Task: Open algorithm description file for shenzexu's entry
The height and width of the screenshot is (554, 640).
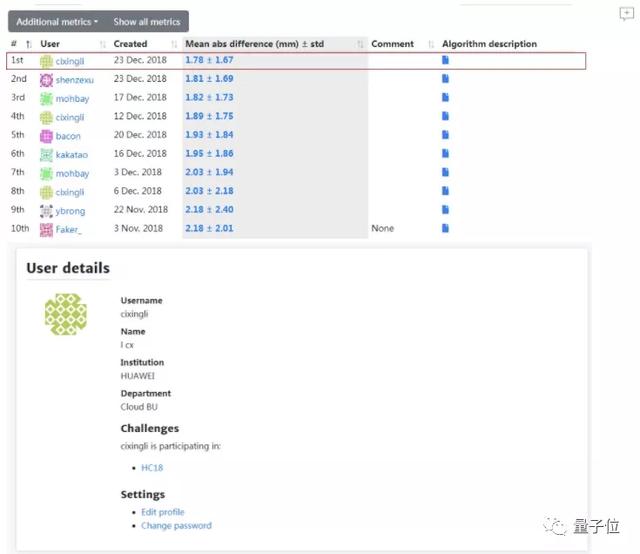Action: 445,78
